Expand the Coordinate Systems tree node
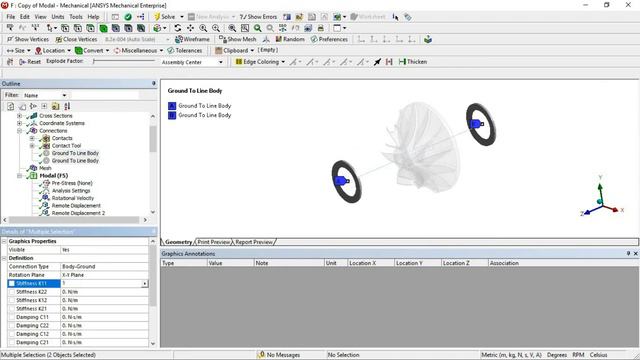 click(x=19, y=123)
